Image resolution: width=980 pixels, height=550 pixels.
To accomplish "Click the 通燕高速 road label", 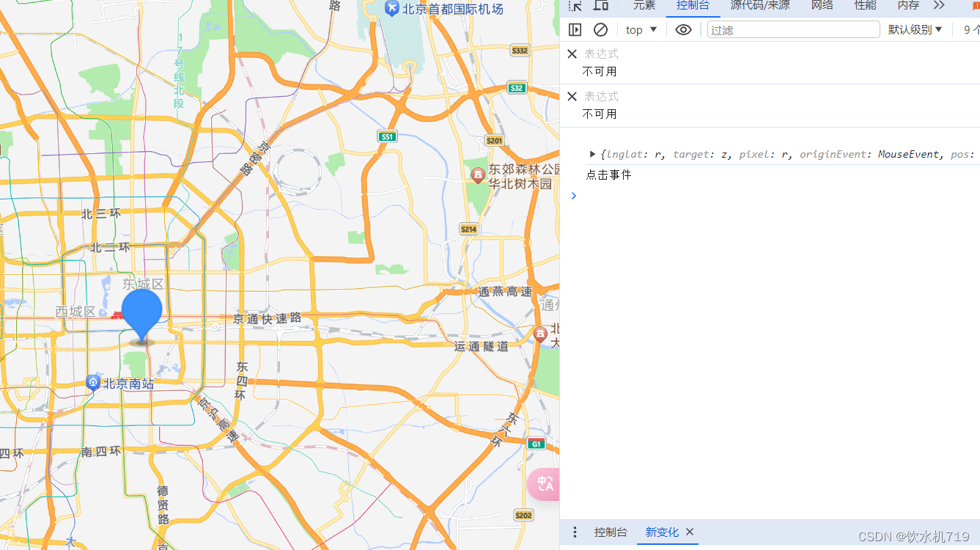I will click(x=506, y=292).
